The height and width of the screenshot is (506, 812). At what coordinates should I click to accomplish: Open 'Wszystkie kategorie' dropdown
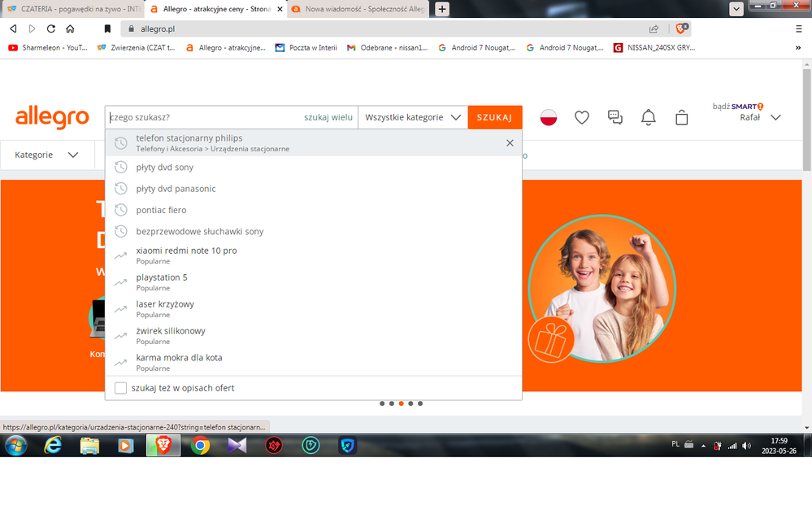pyautogui.click(x=413, y=117)
